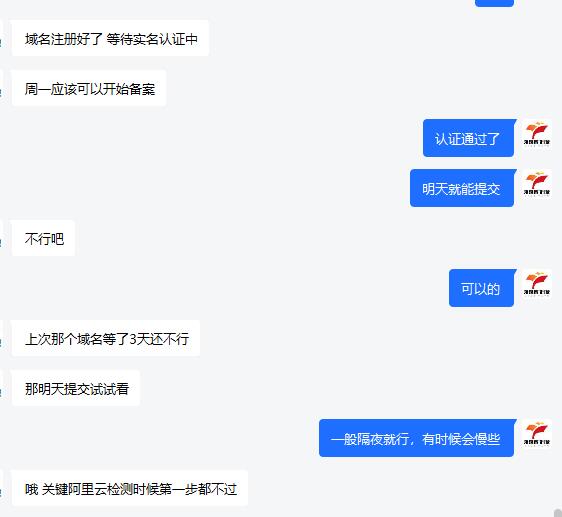
Task: Select the '域名注册好了 等待实名认证中' message bubble
Action: point(110,38)
